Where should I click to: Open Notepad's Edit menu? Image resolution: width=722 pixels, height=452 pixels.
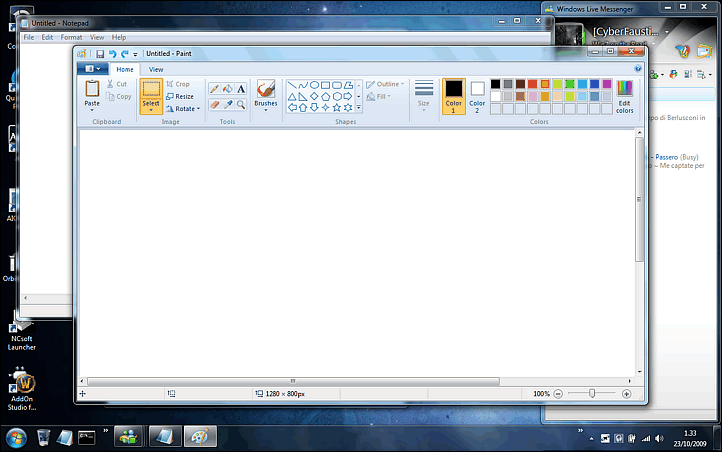47,37
